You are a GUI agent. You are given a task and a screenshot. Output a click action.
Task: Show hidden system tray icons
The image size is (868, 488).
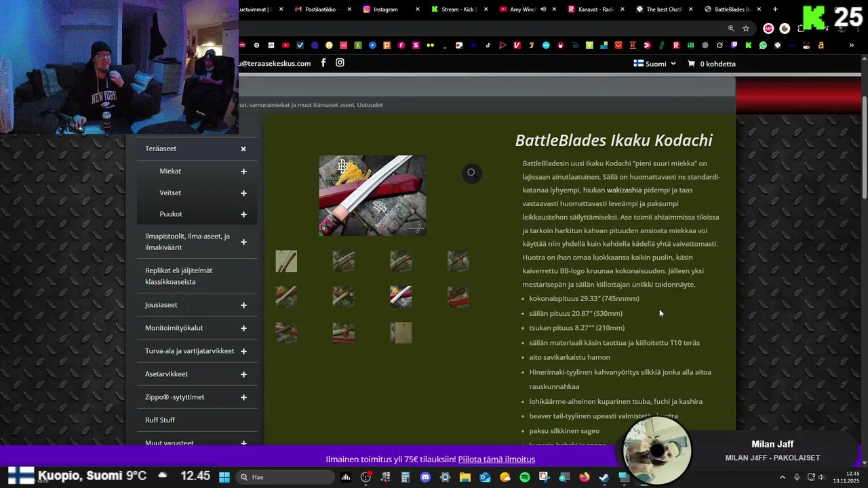tap(783, 477)
